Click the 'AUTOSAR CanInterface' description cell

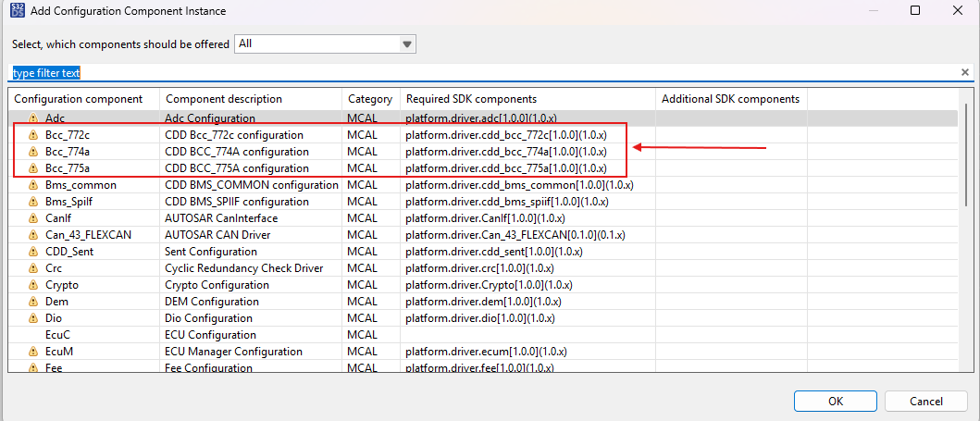[221, 218]
